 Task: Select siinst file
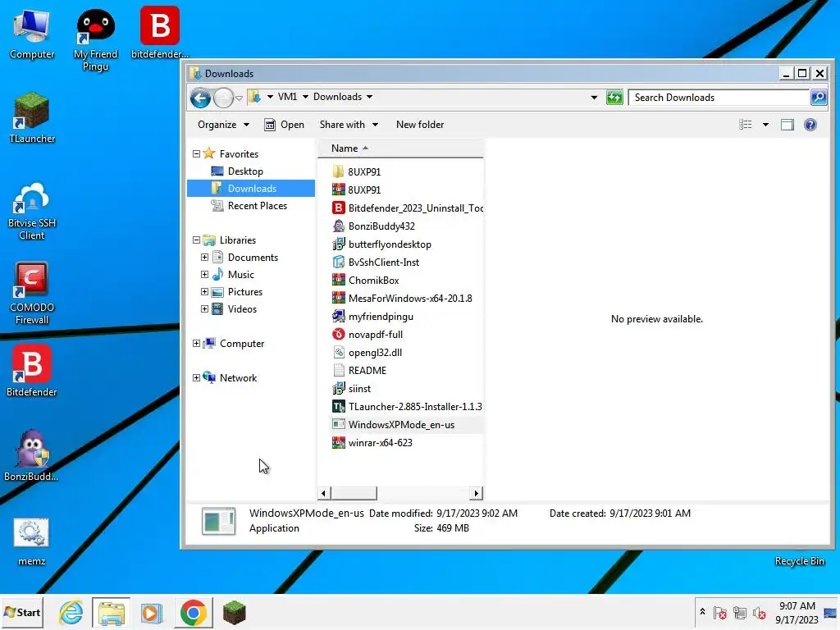coord(351,388)
